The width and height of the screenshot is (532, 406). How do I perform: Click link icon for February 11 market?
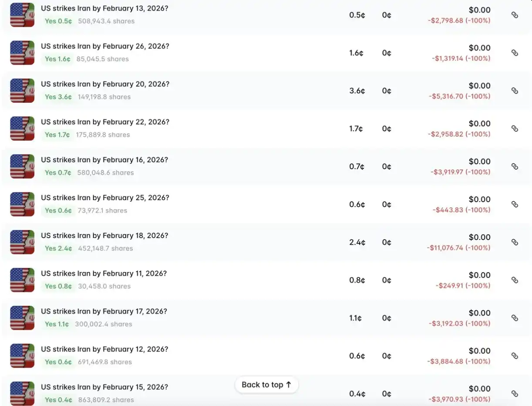pyautogui.click(x=515, y=281)
